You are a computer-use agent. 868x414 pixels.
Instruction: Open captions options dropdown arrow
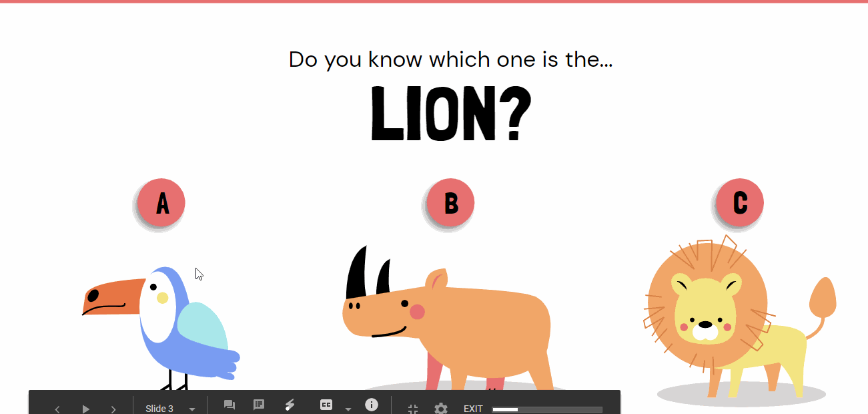[x=348, y=409]
